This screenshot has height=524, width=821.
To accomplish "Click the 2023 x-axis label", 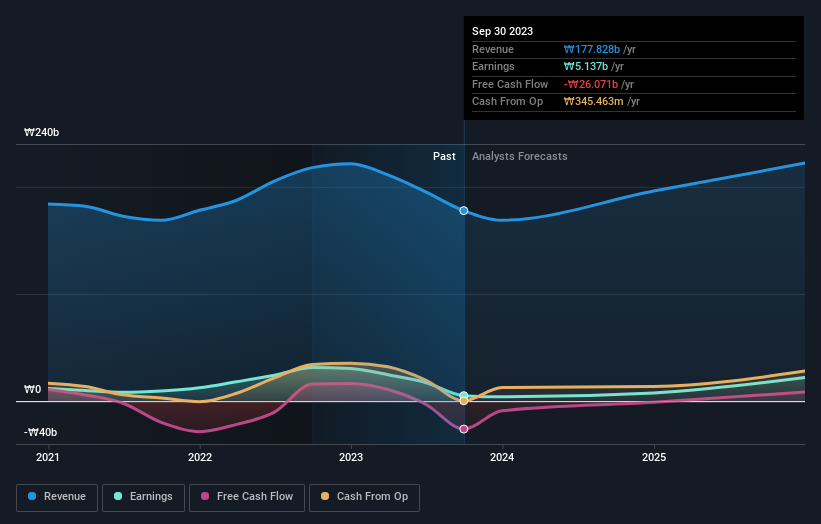I will point(351,457).
